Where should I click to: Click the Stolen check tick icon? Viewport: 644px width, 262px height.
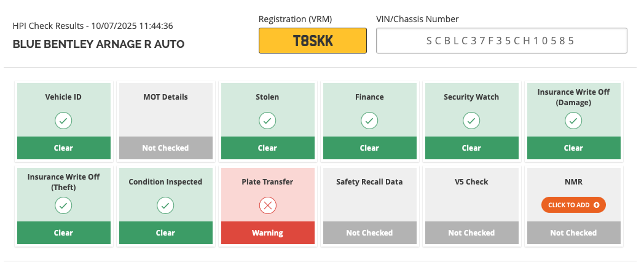(x=267, y=121)
